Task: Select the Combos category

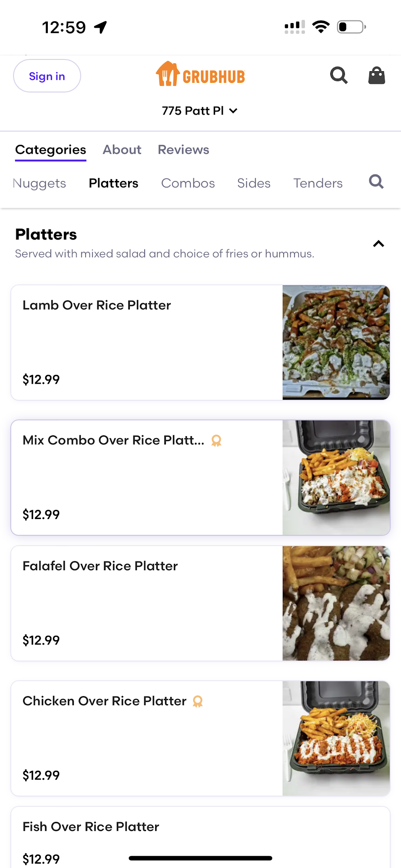Action: point(188,183)
